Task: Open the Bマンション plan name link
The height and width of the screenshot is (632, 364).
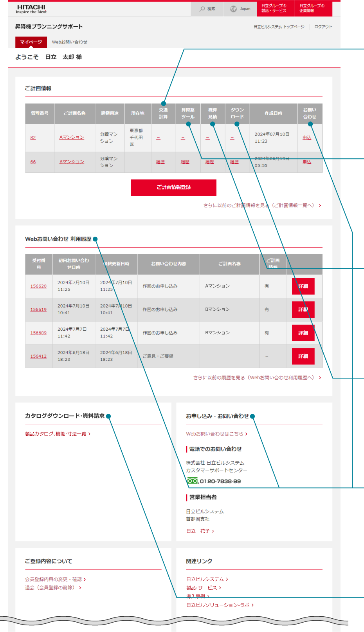Action: tap(72, 161)
